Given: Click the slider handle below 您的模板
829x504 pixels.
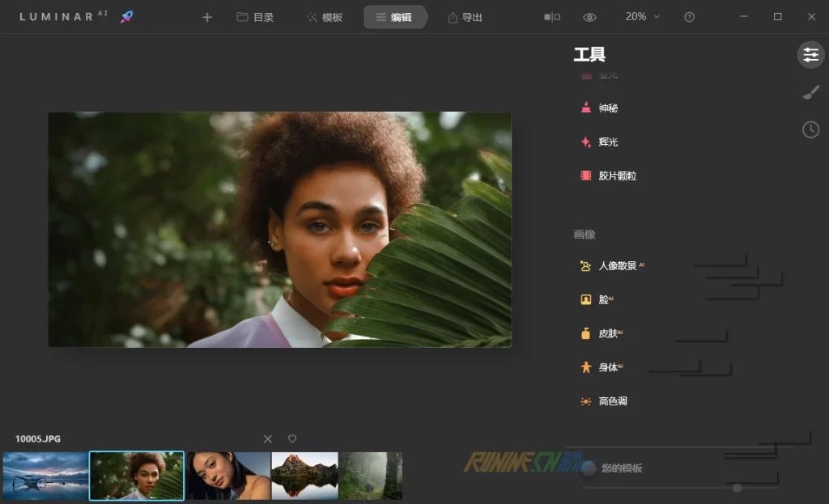Looking at the screenshot, I should tap(737, 488).
